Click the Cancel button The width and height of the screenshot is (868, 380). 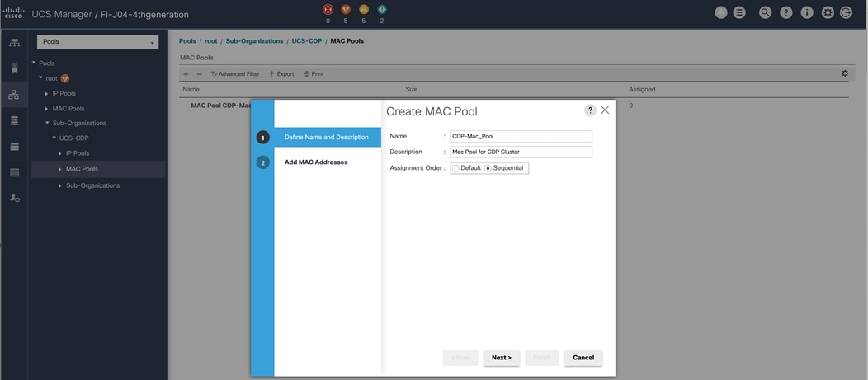(x=583, y=358)
